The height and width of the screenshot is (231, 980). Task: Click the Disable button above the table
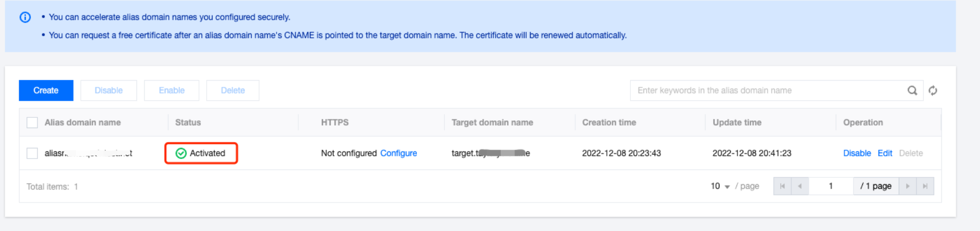[108, 90]
